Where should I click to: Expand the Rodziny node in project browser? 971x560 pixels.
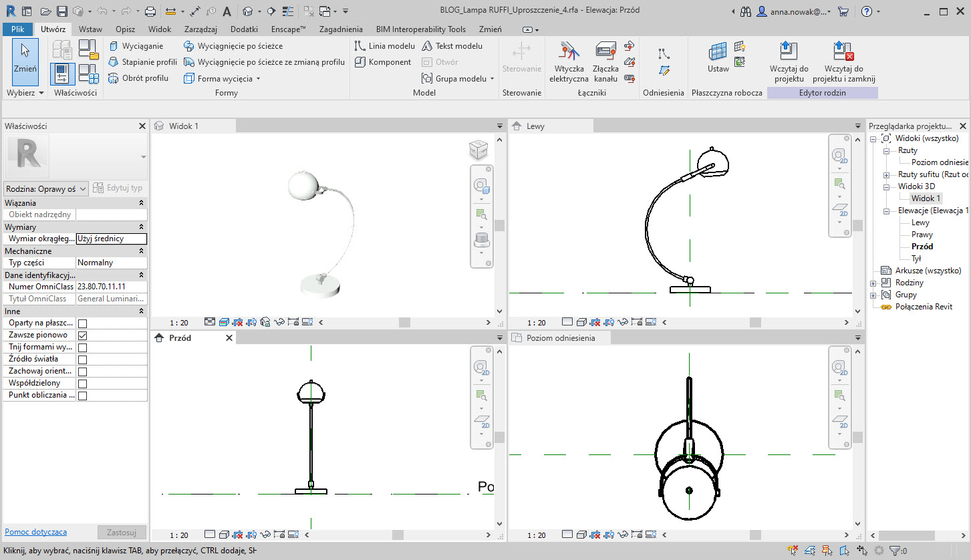873,283
